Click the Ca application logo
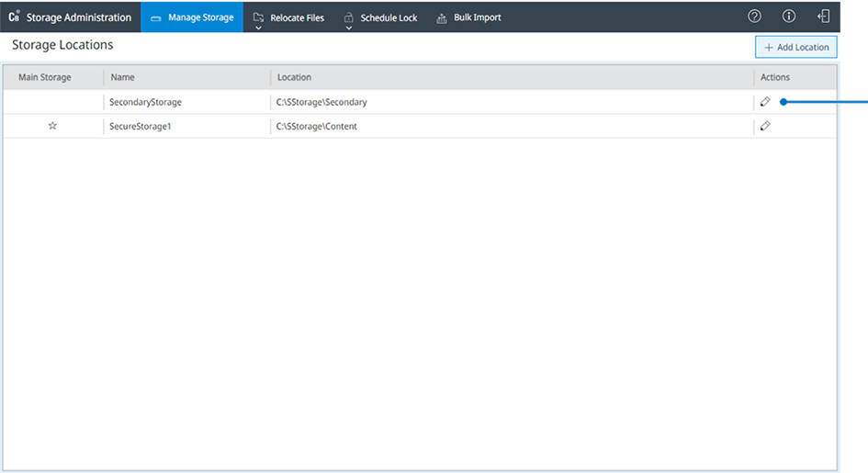The height and width of the screenshot is (473, 868). 14,17
